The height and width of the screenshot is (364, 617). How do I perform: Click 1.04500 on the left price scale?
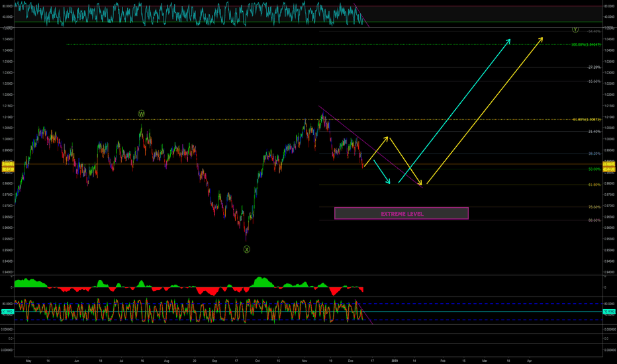(7, 39)
